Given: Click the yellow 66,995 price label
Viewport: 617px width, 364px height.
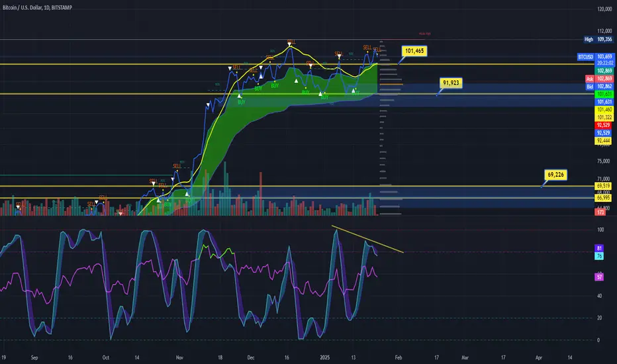Looking at the screenshot, I should [603, 198].
